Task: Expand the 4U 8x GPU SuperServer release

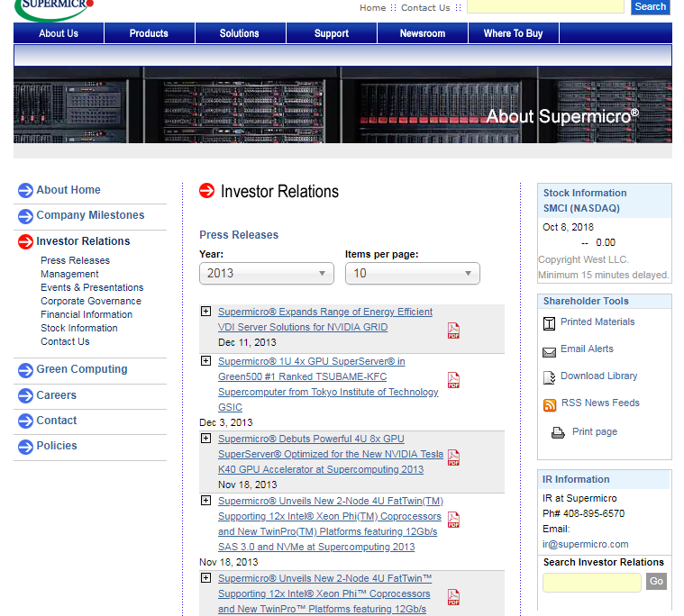Action: coord(205,438)
